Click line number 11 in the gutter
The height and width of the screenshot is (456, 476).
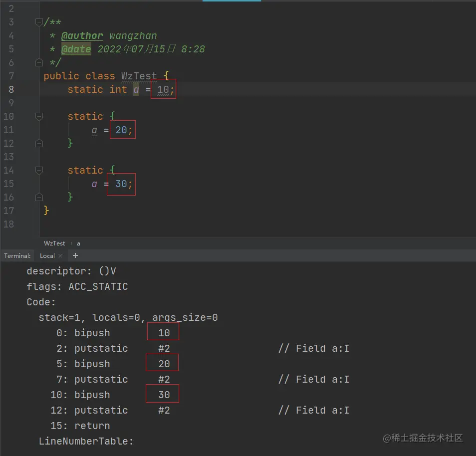[9, 130]
